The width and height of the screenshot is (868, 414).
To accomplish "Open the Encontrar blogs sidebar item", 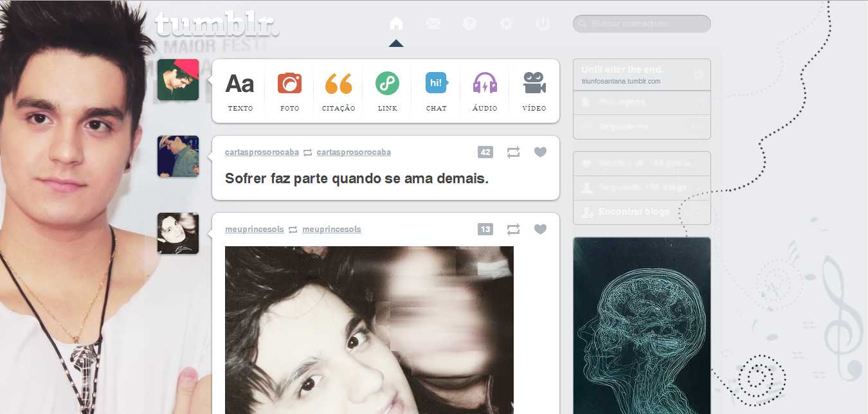I will (642, 212).
